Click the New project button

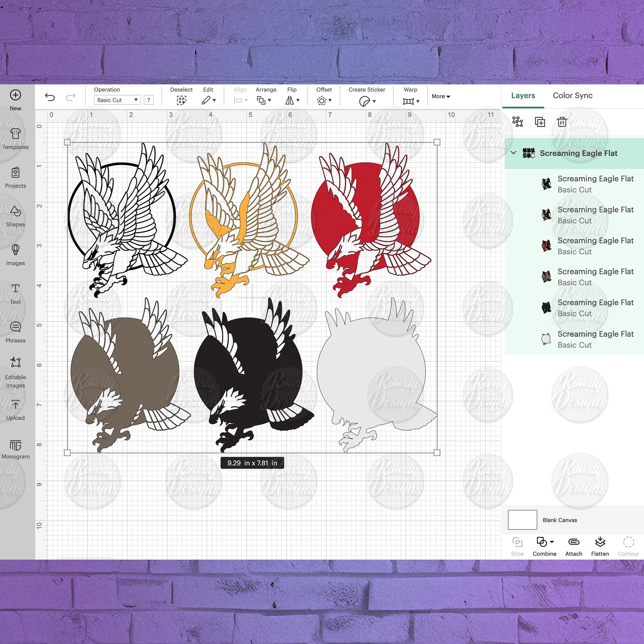coord(15,95)
